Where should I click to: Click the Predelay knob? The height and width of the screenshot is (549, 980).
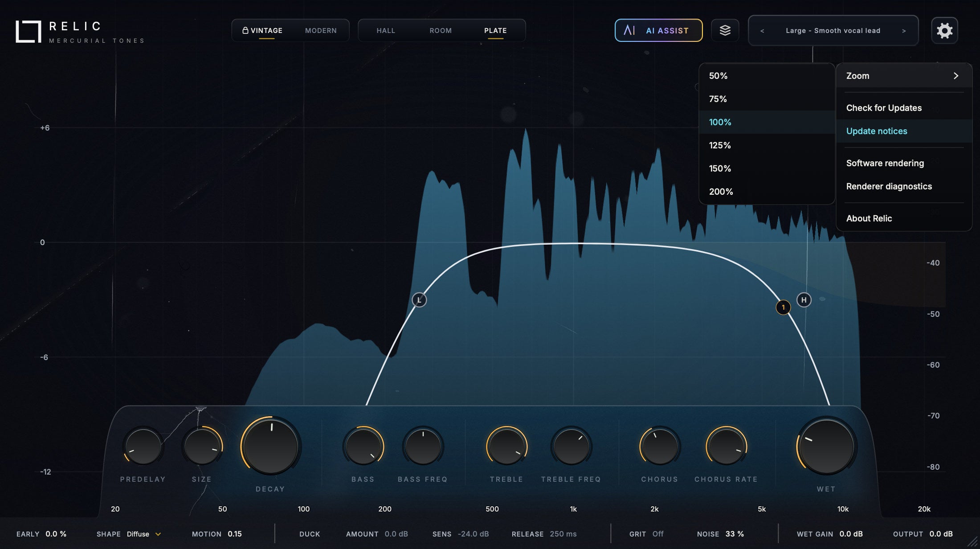[143, 446]
